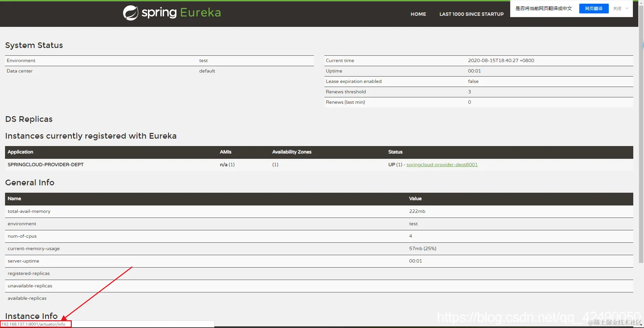The width and height of the screenshot is (644, 328).
Task: Click the AMIs column header
Action: 225,152
